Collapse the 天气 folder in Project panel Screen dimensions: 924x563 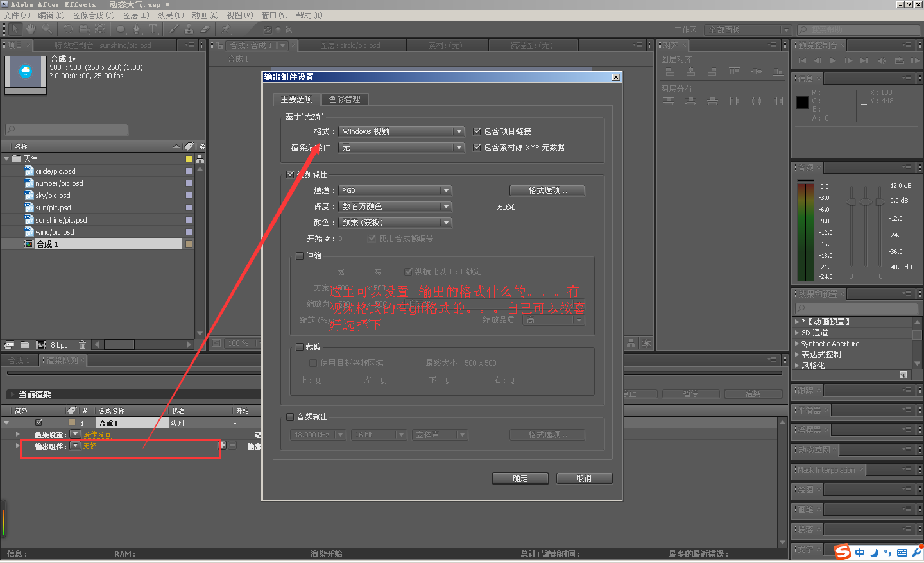click(x=6, y=158)
